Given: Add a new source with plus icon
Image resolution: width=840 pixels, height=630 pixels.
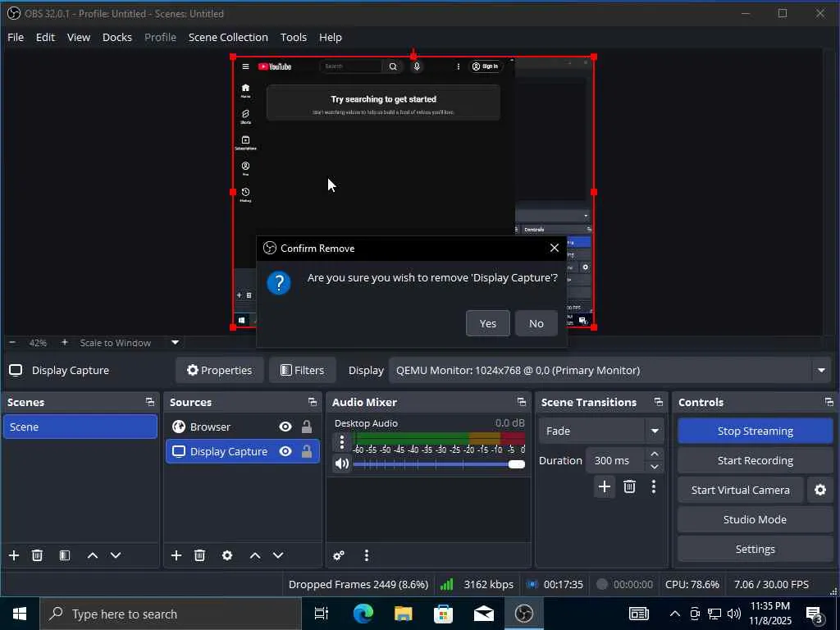Looking at the screenshot, I should 176,555.
